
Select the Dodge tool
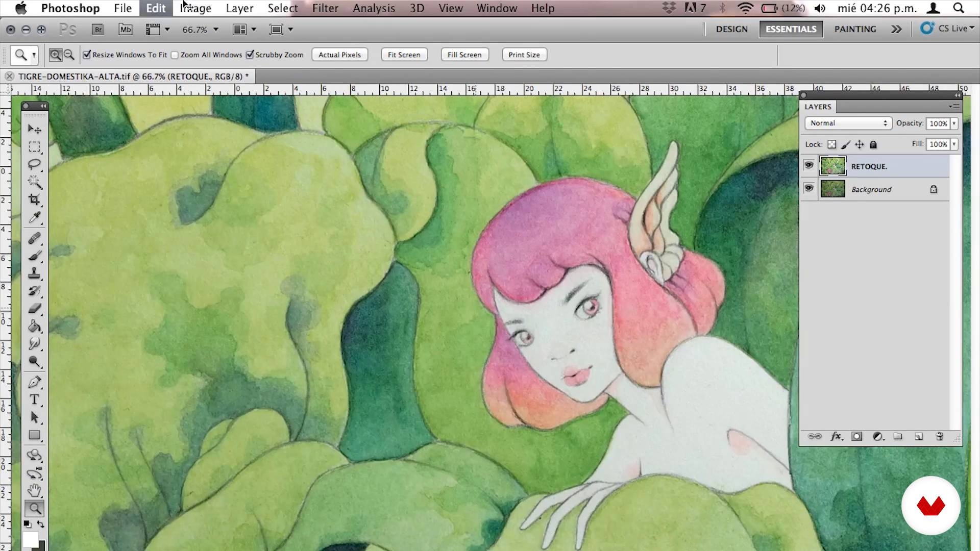34,361
